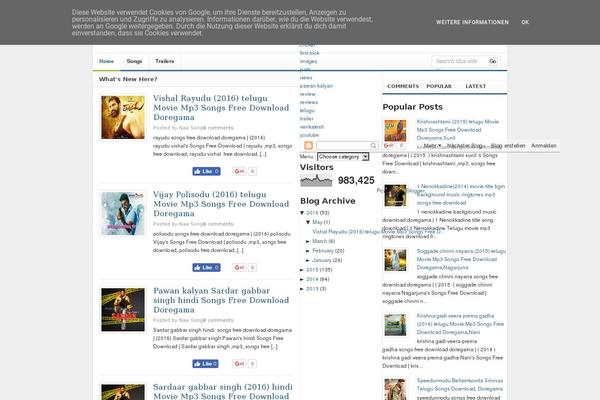The height and width of the screenshot is (400, 600).
Task: Switch to the LATEST tab
Action: (476, 87)
